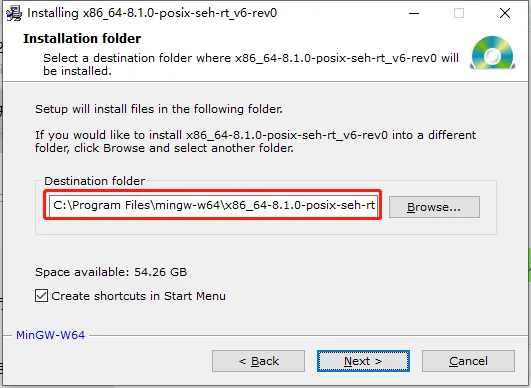Click the installer icon in the title bar
Screen dimensions: 531x388
[14, 14]
